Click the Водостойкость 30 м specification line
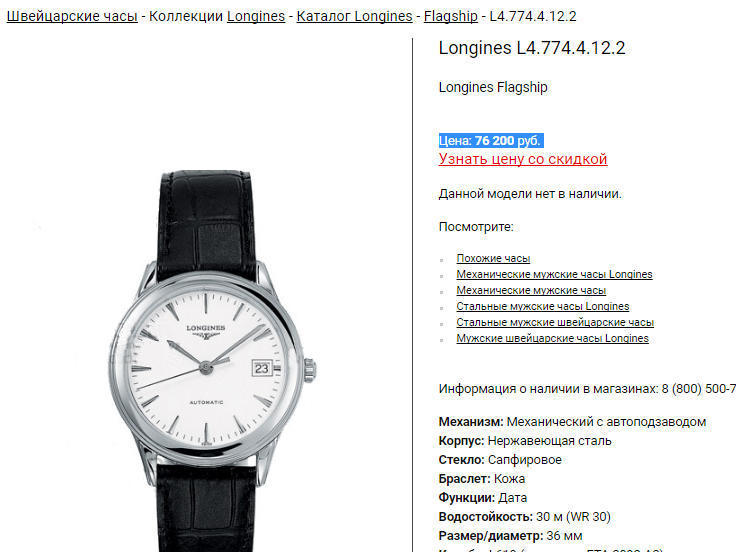The height and width of the screenshot is (552, 736). (x=524, y=517)
